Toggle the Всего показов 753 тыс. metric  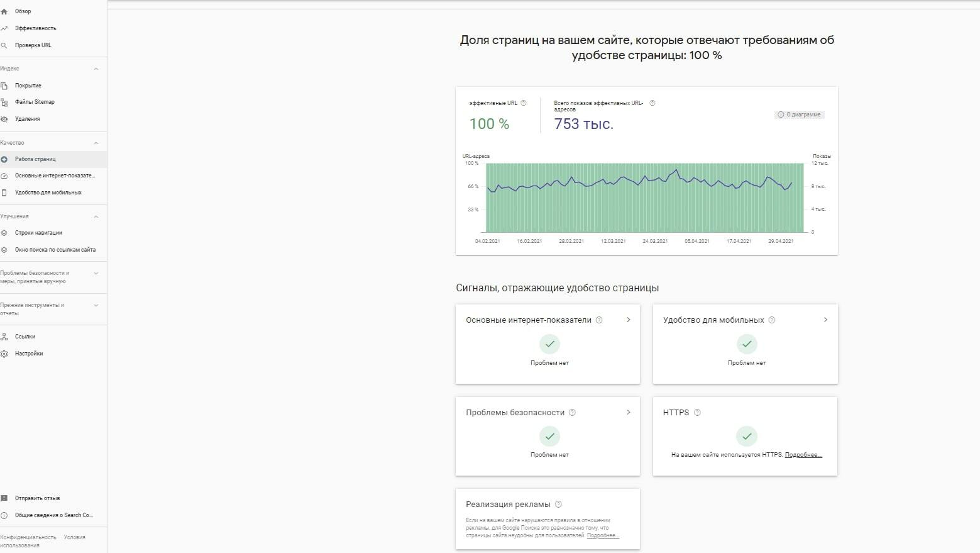[601, 115]
